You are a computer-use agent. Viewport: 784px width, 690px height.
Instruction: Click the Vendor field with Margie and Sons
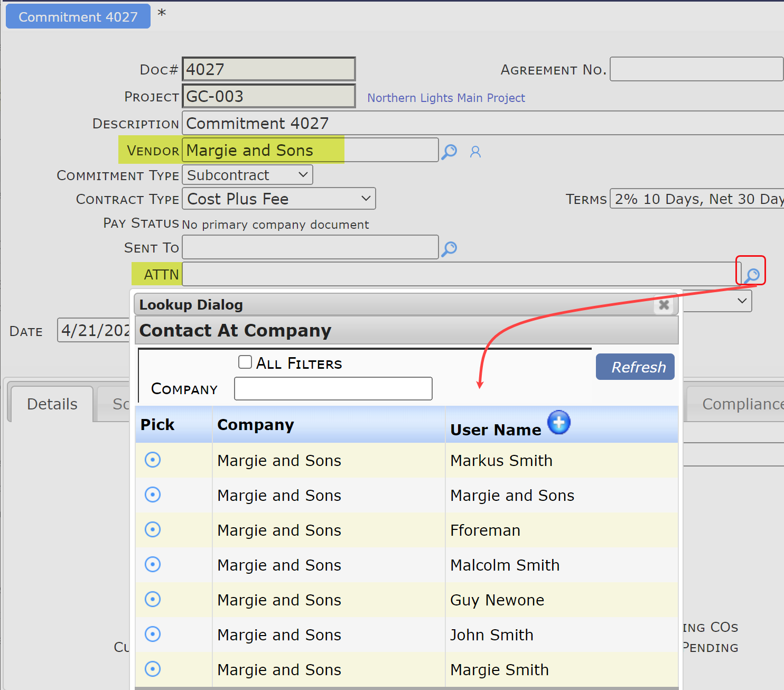click(x=310, y=150)
